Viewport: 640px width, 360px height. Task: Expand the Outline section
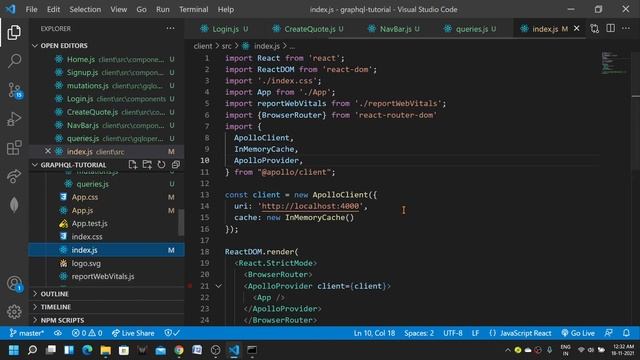coord(107,294)
